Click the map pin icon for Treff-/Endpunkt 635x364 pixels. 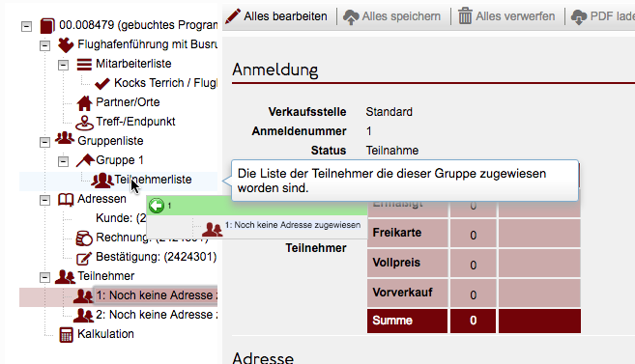point(84,123)
